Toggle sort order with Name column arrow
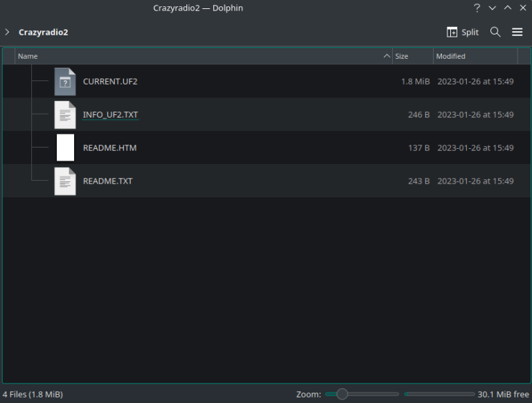532x403 pixels. tap(387, 56)
